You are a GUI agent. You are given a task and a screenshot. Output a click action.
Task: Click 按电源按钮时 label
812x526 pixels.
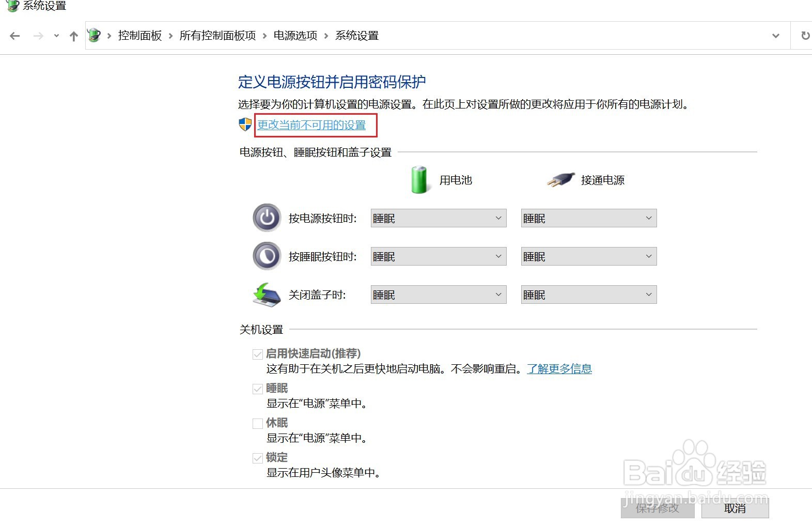323,219
